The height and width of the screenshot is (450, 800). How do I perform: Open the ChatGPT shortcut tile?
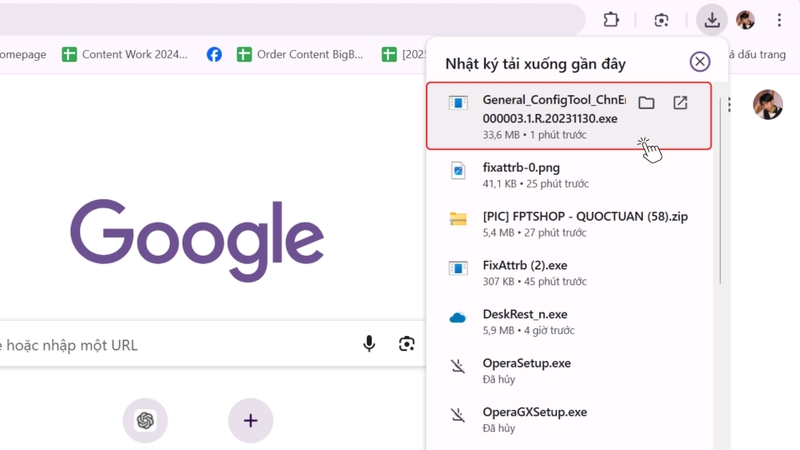145,420
